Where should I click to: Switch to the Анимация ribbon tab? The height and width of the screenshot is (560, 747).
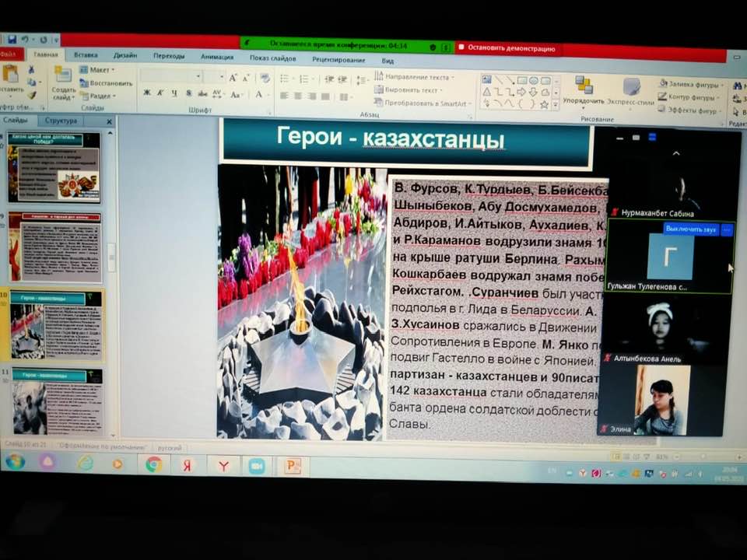point(217,57)
